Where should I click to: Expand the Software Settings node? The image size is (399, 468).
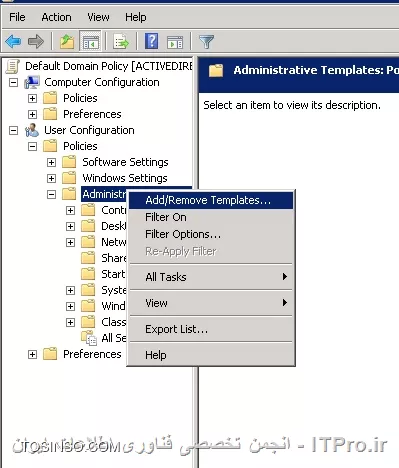(x=51, y=162)
